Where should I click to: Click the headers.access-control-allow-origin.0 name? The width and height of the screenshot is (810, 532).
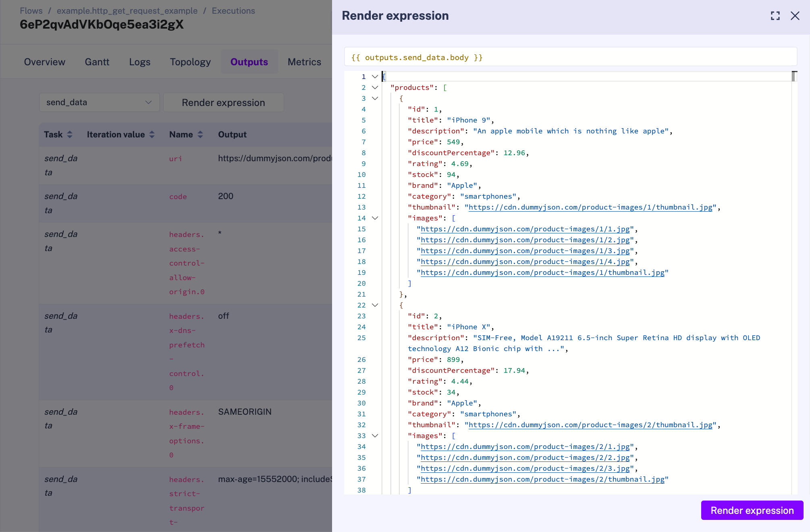187,263
